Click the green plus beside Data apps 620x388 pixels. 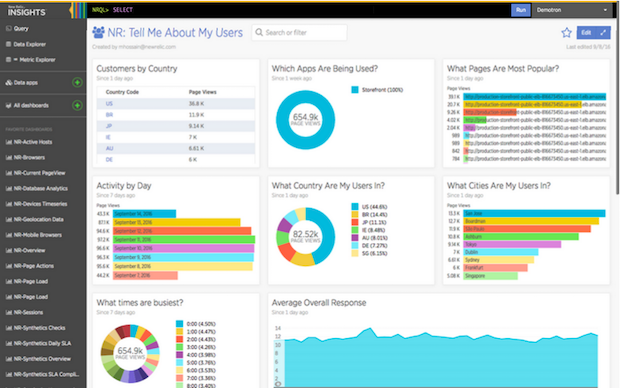(77, 82)
